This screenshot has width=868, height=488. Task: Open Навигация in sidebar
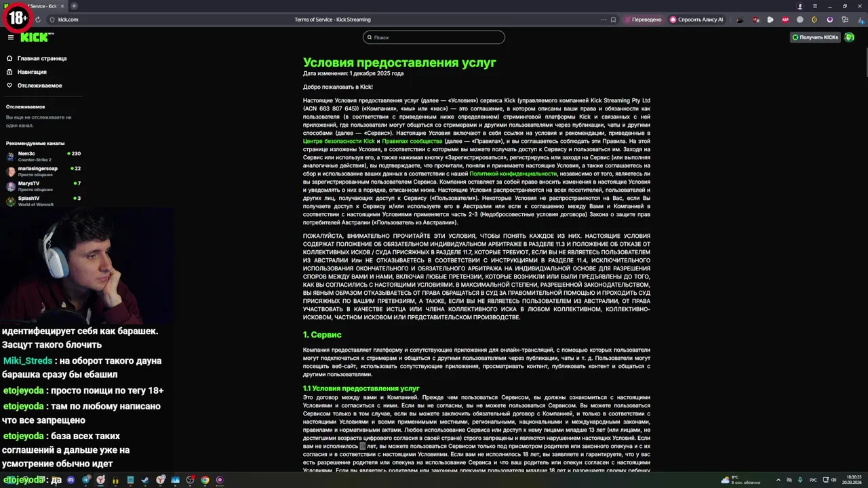tap(32, 72)
